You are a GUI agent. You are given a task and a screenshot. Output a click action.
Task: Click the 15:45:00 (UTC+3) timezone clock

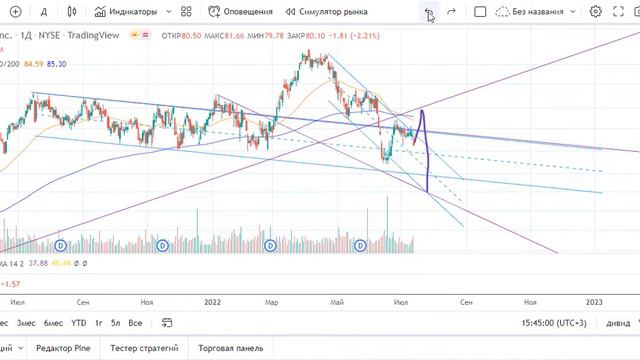pyautogui.click(x=554, y=323)
